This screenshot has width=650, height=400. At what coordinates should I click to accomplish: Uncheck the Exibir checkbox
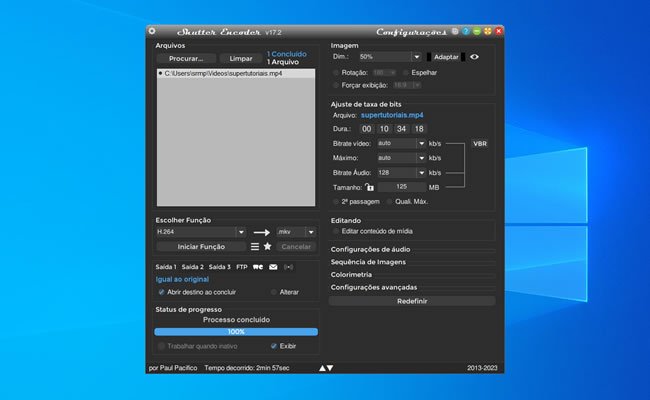[274, 346]
